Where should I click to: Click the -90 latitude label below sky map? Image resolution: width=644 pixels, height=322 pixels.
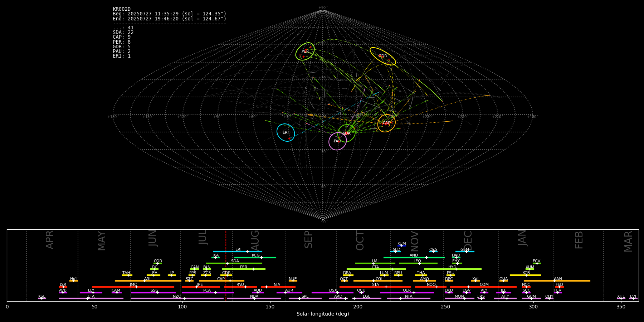click(323, 222)
